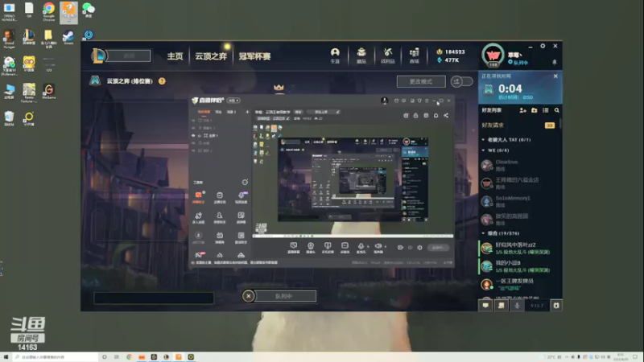
Task: Select friend 我的小甜B
Action: click(x=518, y=266)
